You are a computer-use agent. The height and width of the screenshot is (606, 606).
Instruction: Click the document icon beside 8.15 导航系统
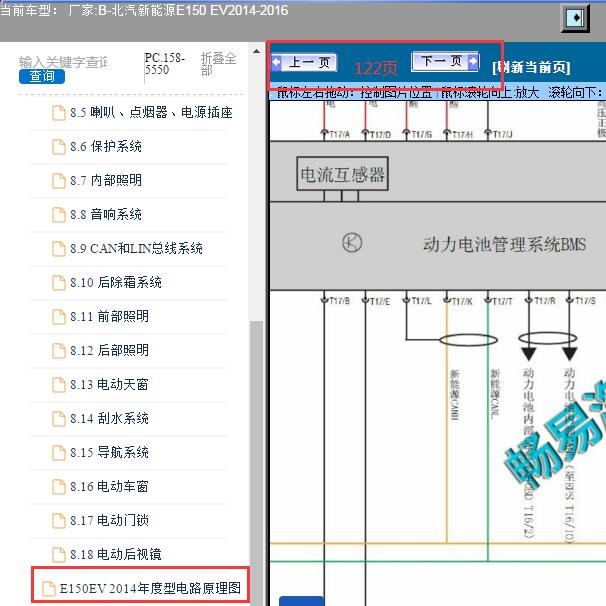(59, 453)
